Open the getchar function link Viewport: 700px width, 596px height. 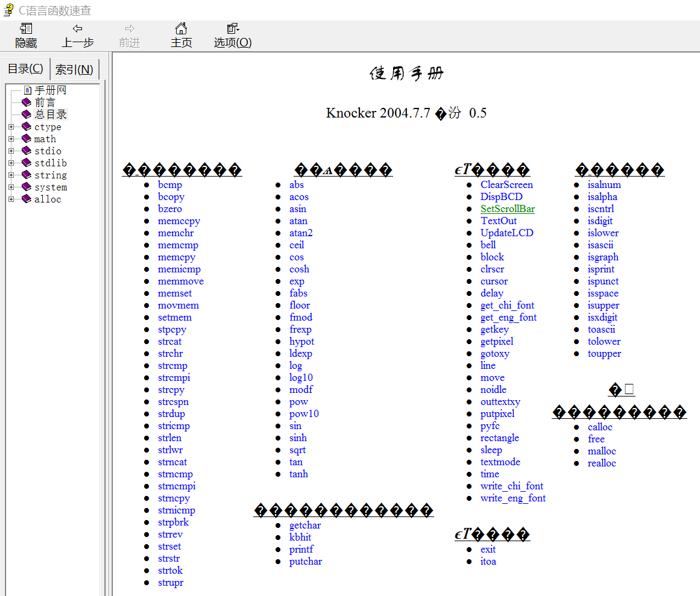click(x=305, y=525)
